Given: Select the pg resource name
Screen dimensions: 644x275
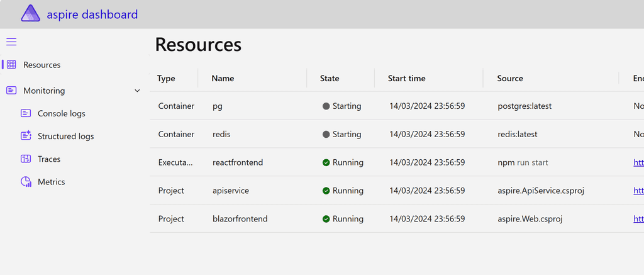Looking at the screenshot, I should (217, 106).
